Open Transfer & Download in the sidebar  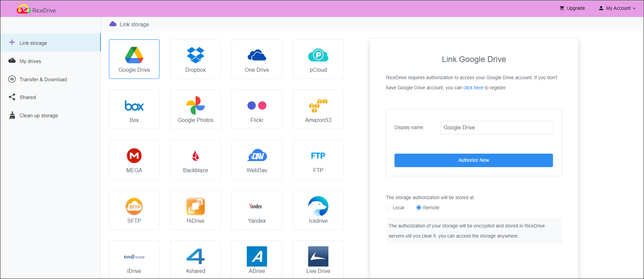tap(50, 79)
